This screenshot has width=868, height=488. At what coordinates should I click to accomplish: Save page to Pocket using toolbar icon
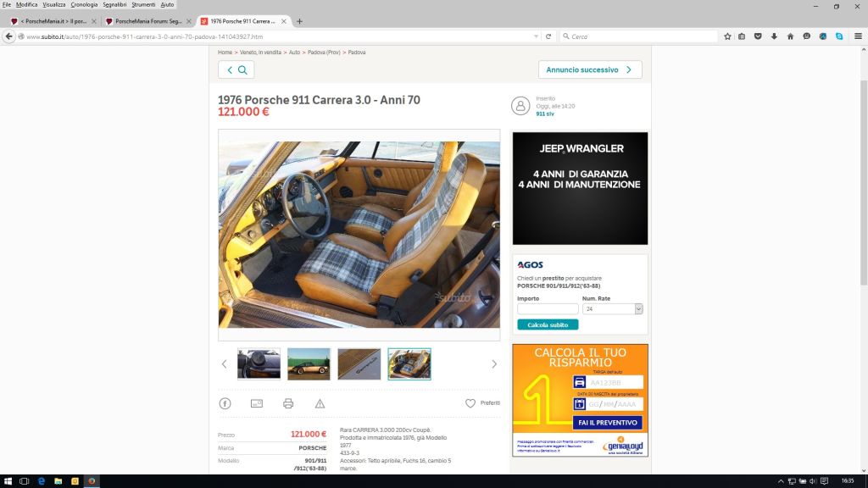coord(758,36)
